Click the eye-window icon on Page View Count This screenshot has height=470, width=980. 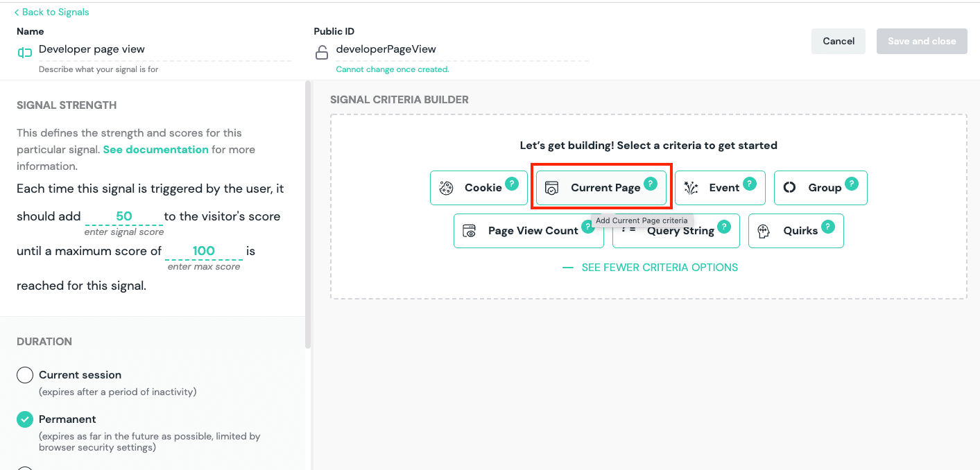470,231
